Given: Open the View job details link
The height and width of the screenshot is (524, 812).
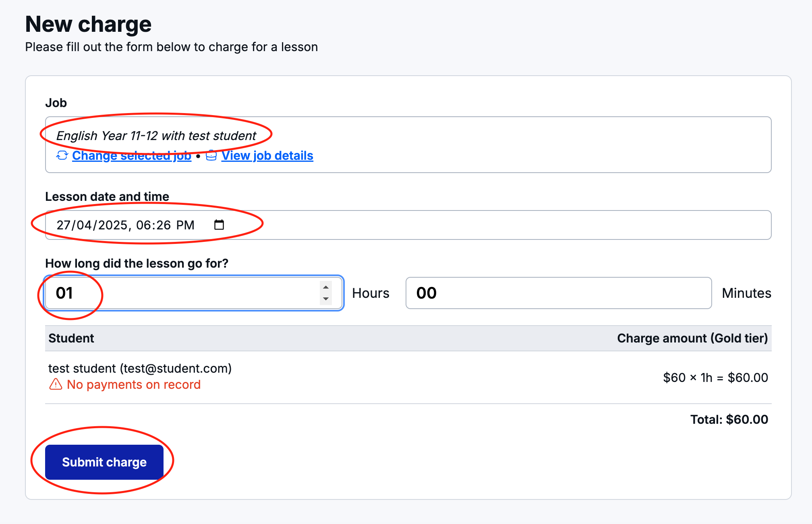Looking at the screenshot, I should coord(267,155).
